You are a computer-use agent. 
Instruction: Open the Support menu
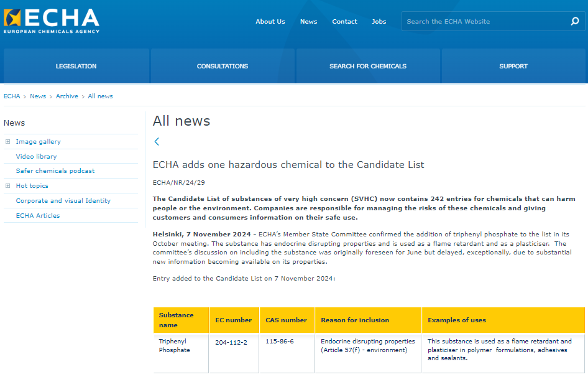click(x=513, y=66)
